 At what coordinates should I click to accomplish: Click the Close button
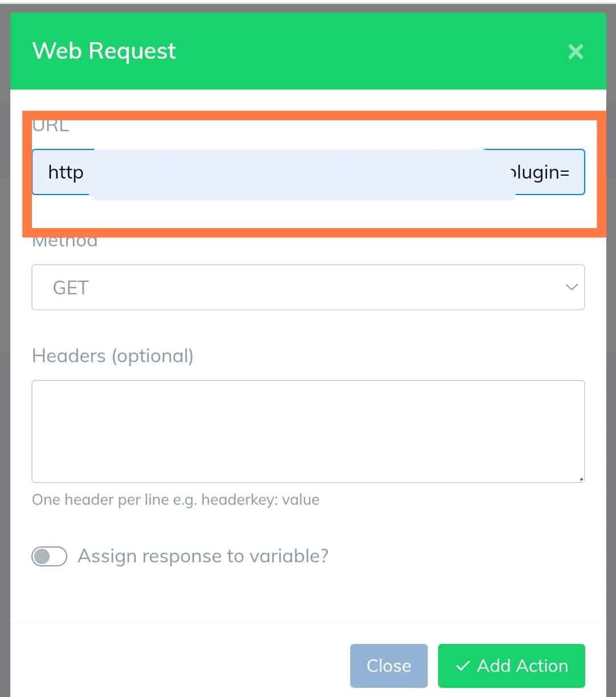(x=389, y=666)
